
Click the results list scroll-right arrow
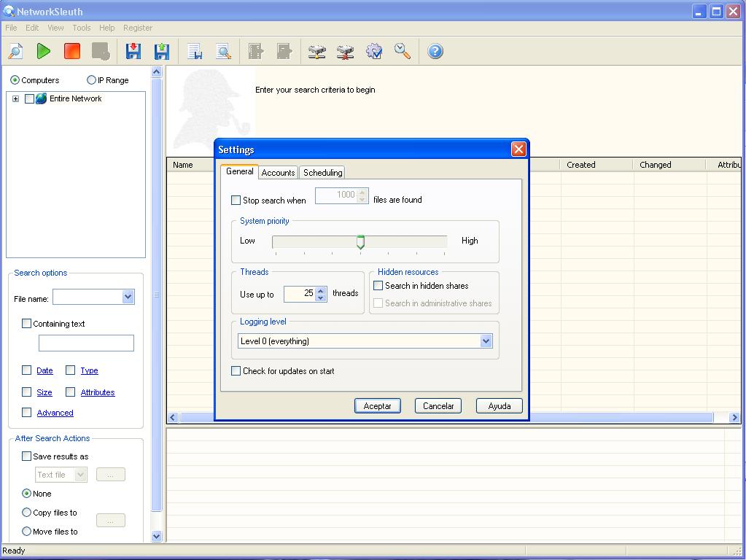point(734,417)
